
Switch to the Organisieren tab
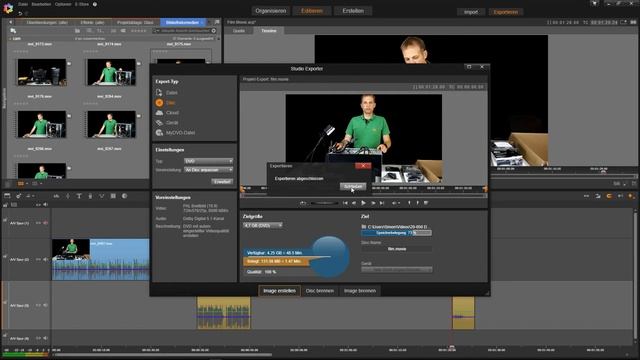click(271, 11)
